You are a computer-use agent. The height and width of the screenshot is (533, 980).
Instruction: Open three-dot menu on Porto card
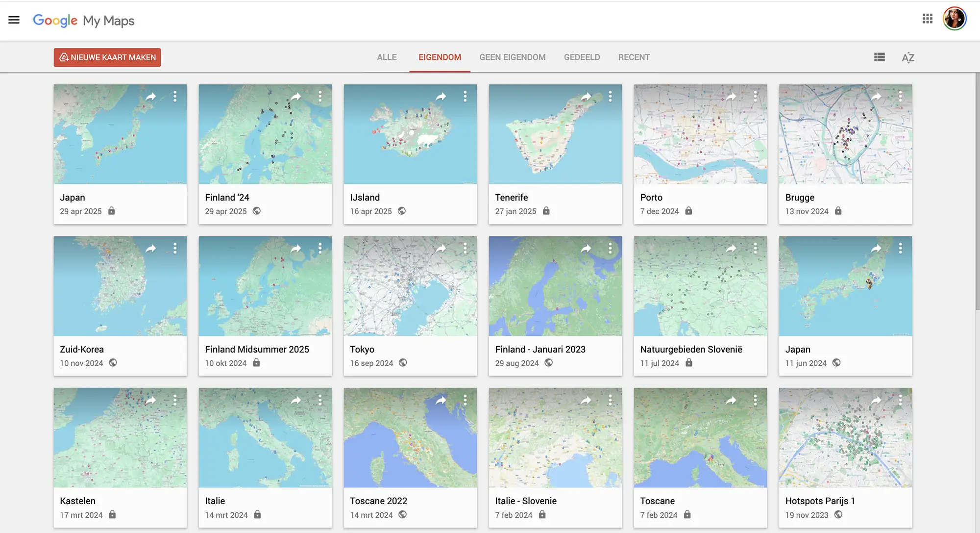[755, 97]
